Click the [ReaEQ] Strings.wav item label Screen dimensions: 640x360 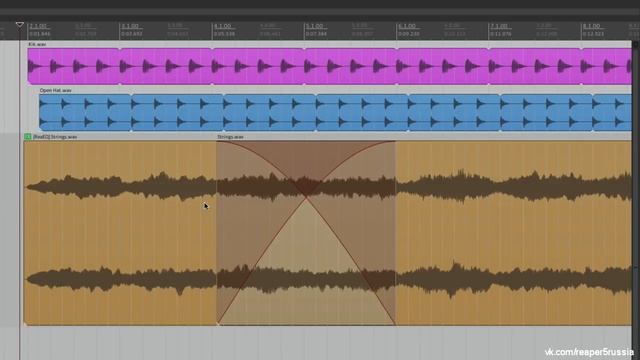(x=55, y=137)
